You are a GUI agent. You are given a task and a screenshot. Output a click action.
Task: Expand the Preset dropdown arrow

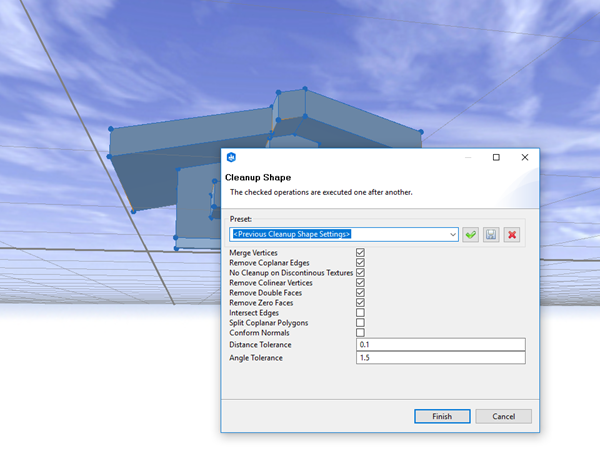coord(453,234)
